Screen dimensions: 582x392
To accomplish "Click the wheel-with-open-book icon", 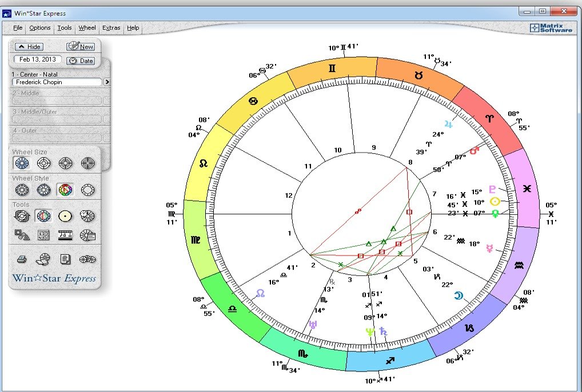I will pyautogui.click(x=43, y=259).
